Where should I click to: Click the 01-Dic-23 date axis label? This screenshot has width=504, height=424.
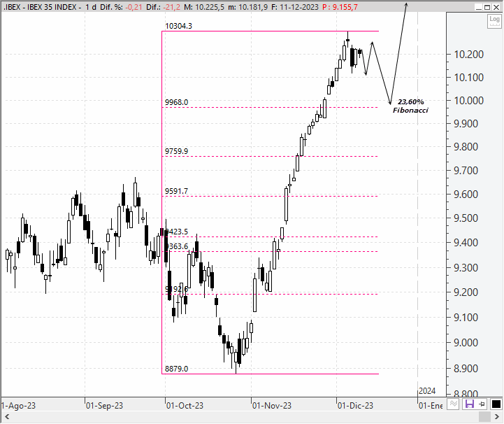[356, 406]
